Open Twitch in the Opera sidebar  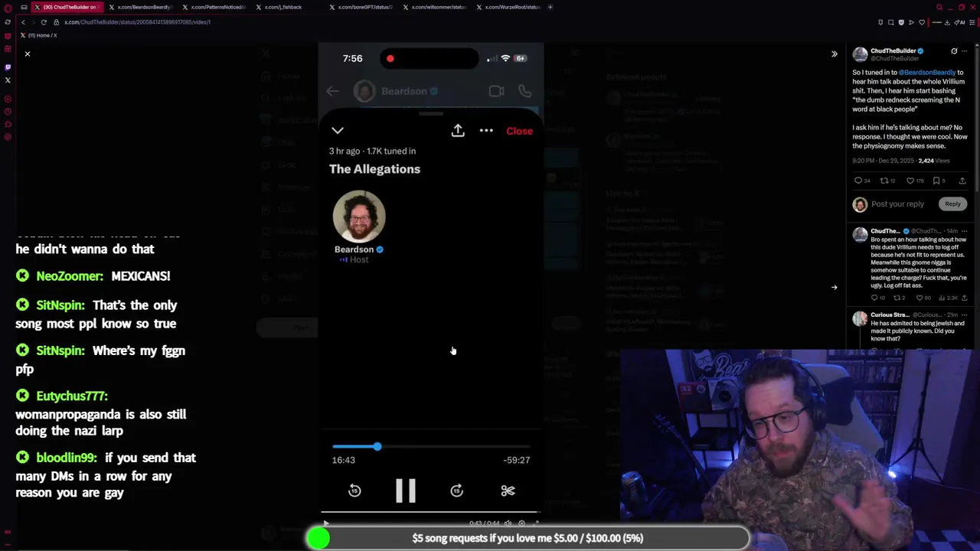coord(8,67)
